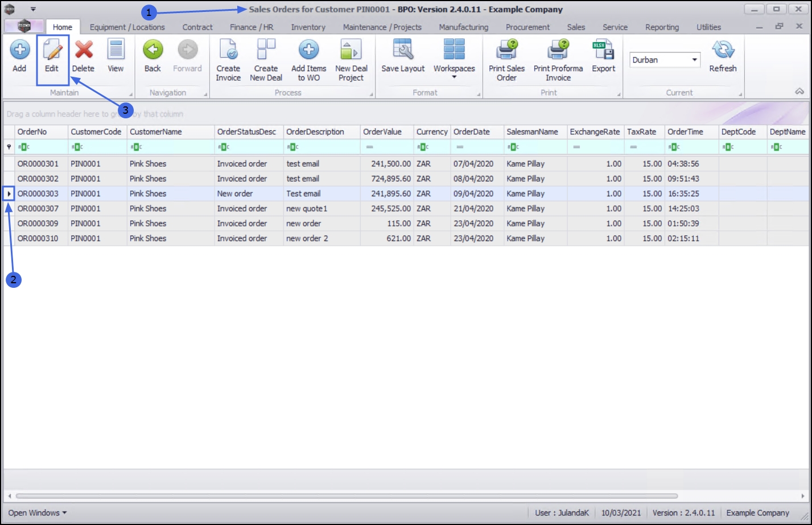Image resolution: width=812 pixels, height=525 pixels.
Task: Click the OrderNo filter row cell
Action: [x=42, y=147]
